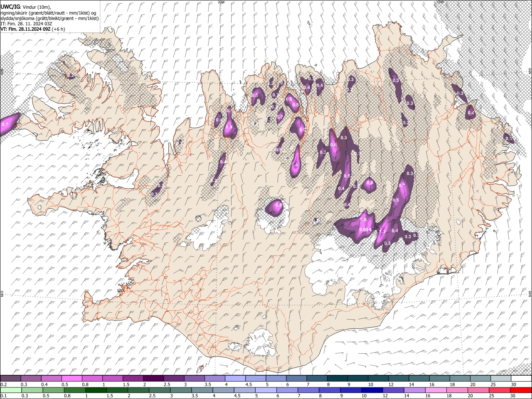Click the darkest purple 2–2.5 snow legend swatch
This screenshot has height=399, width=532.
(153, 379)
